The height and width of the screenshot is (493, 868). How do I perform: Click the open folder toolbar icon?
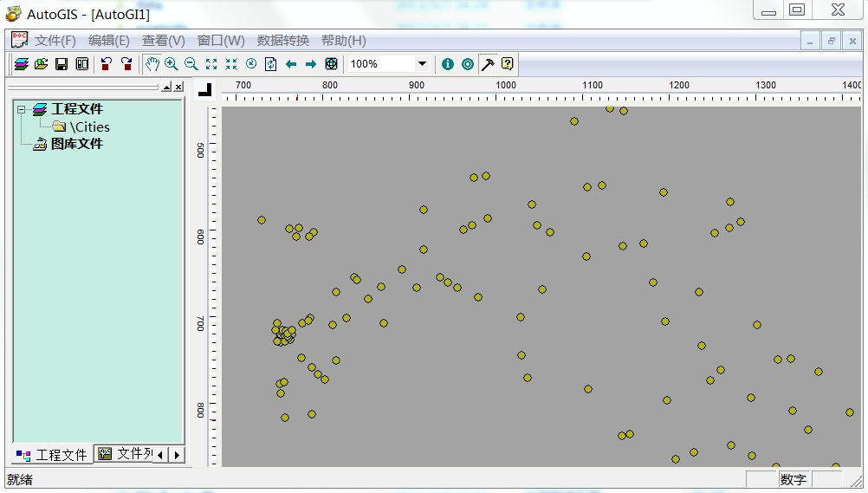(41, 64)
